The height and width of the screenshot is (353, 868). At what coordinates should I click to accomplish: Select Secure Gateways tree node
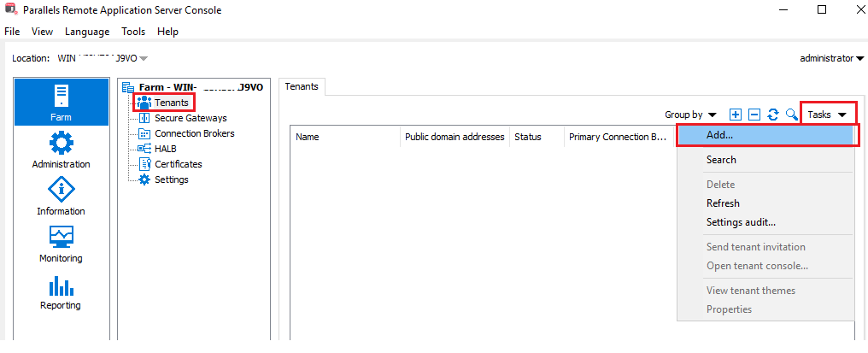(x=191, y=118)
